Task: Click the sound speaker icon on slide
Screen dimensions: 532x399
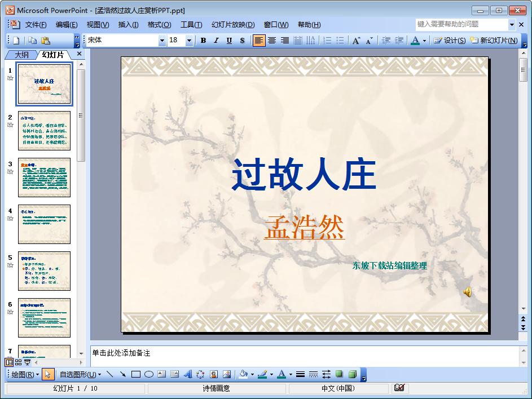Action: click(468, 291)
